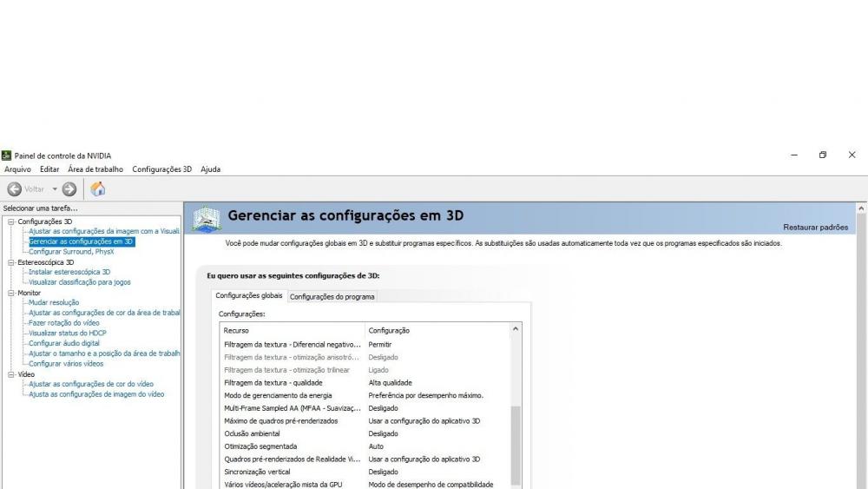Select Vários vídeos/aceleração mista da GPU row
Image resolution: width=868 pixels, height=489 pixels.
pos(365,485)
